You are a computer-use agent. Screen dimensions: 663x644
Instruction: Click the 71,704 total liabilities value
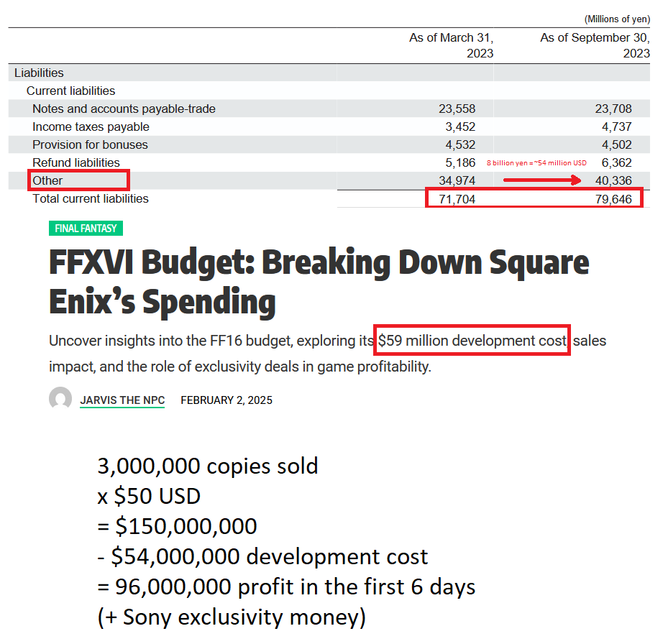point(457,199)
